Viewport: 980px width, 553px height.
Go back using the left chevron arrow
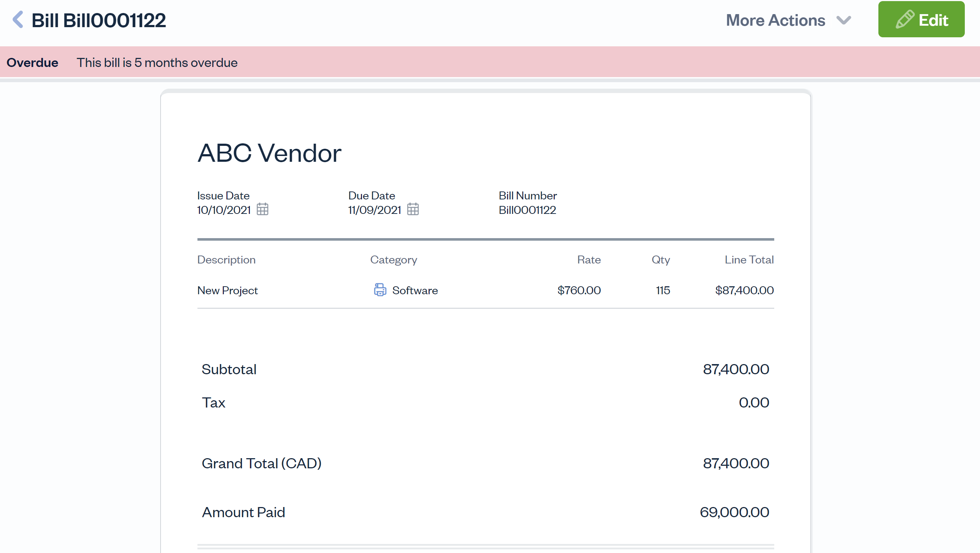[x=18, y=20]
